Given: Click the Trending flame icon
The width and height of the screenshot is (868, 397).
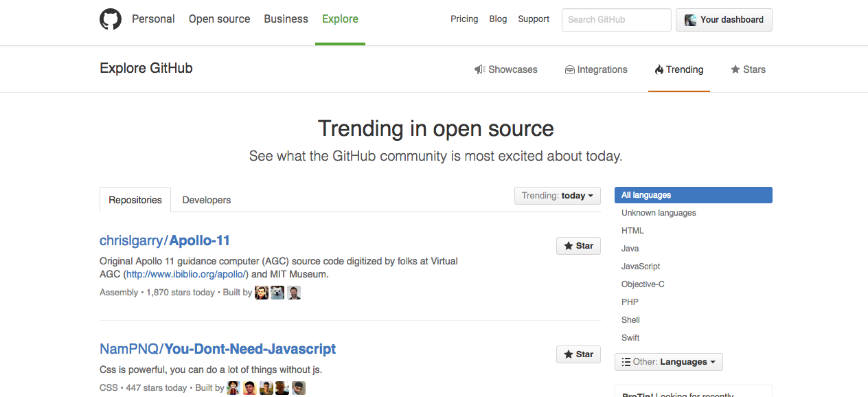Looking at the screenshot, I should 659,69.
